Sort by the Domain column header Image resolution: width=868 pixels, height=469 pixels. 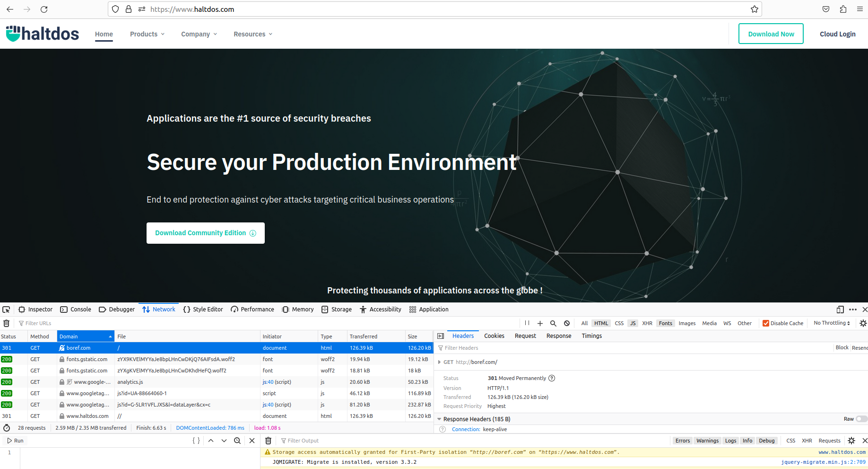(x=86, y=336)
